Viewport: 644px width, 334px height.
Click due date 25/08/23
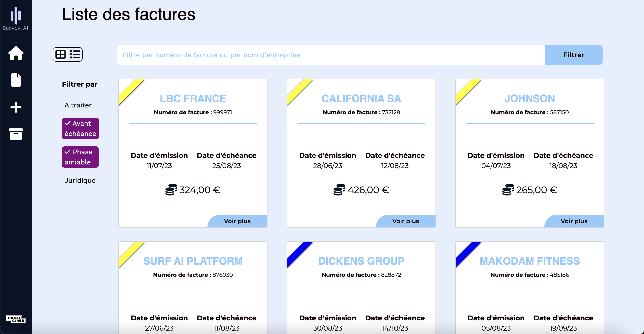[x=227, y=166]
